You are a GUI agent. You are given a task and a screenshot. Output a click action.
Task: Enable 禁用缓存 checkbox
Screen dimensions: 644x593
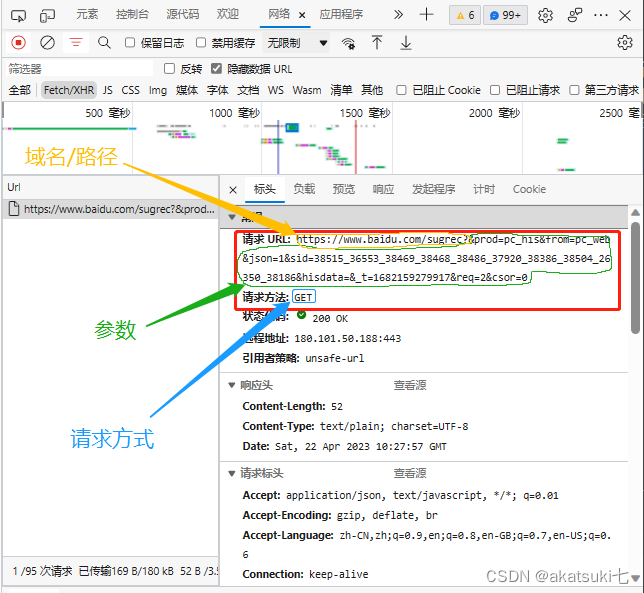(x=201, y=42)
